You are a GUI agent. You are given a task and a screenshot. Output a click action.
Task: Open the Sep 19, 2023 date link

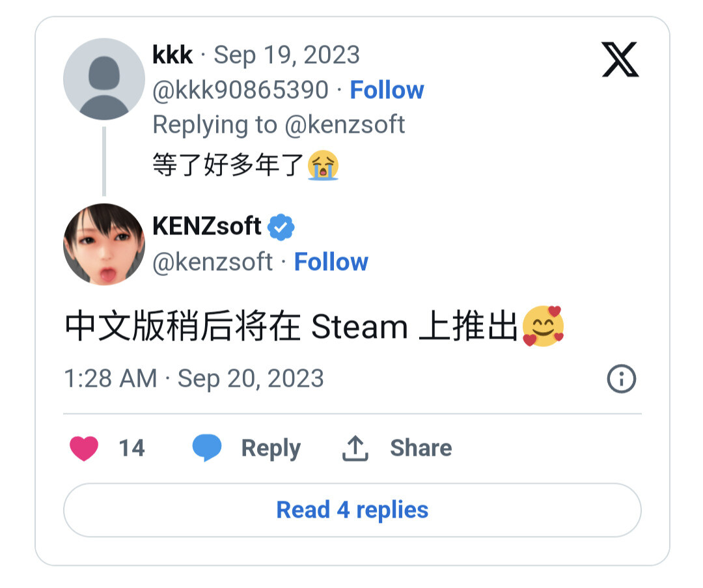pyautogui.click(x=286, y=55)
